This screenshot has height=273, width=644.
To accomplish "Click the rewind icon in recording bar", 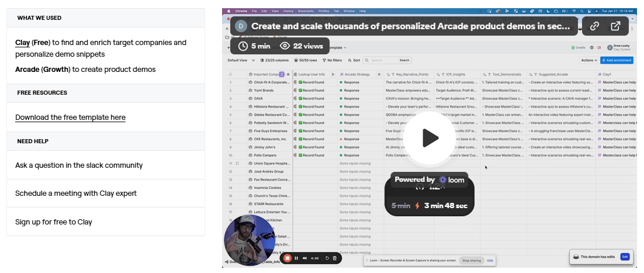I will [304, 258].
